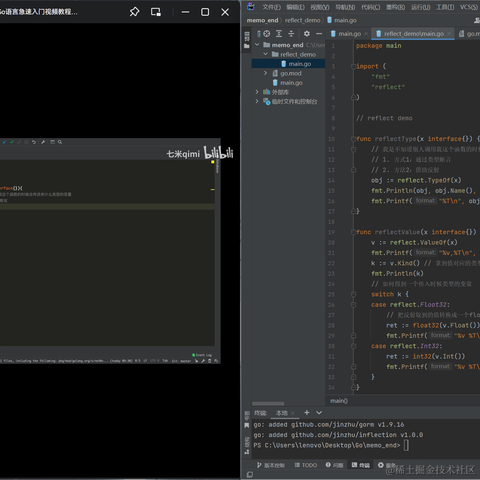Expand the 外部库 node
The image size is (480, 480).
click(257, 92)
